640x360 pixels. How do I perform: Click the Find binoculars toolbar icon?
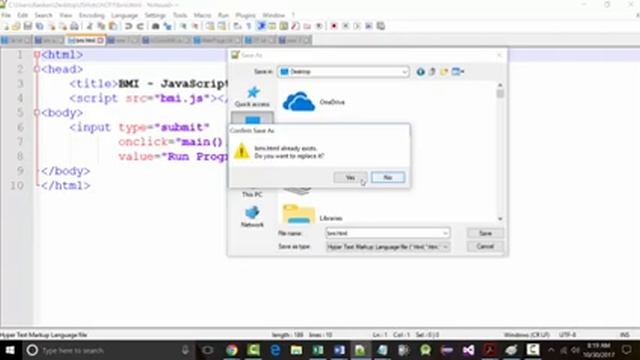(156, 26)
